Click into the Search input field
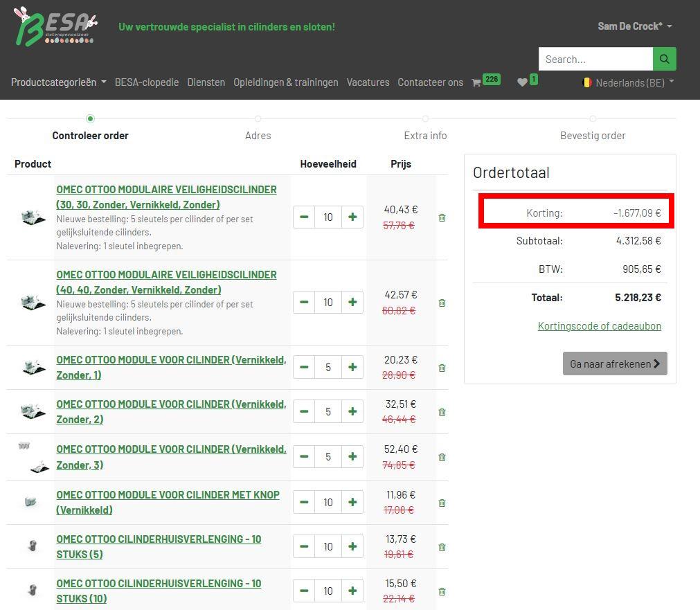The image size is (700, 610). [x=595, y=59]
